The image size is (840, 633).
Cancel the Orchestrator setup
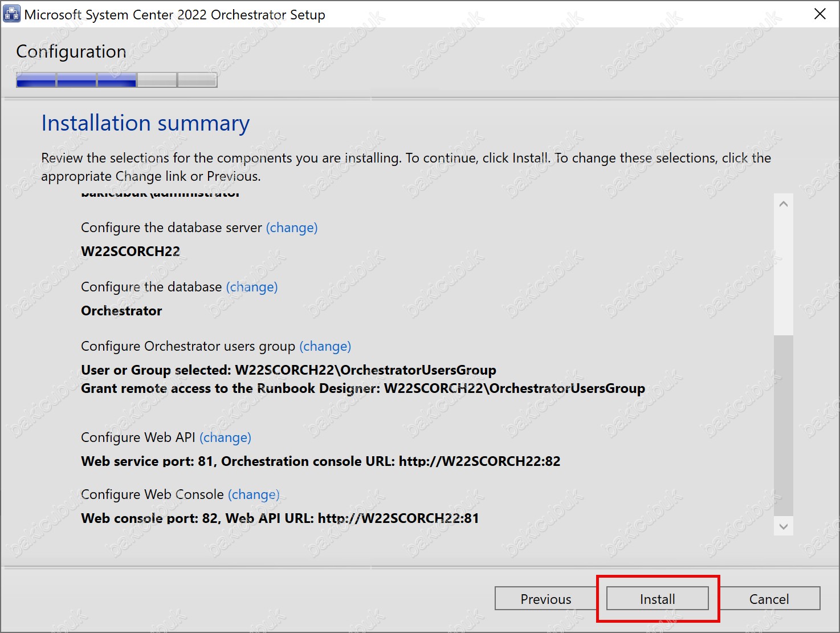[x=769, y=599]
